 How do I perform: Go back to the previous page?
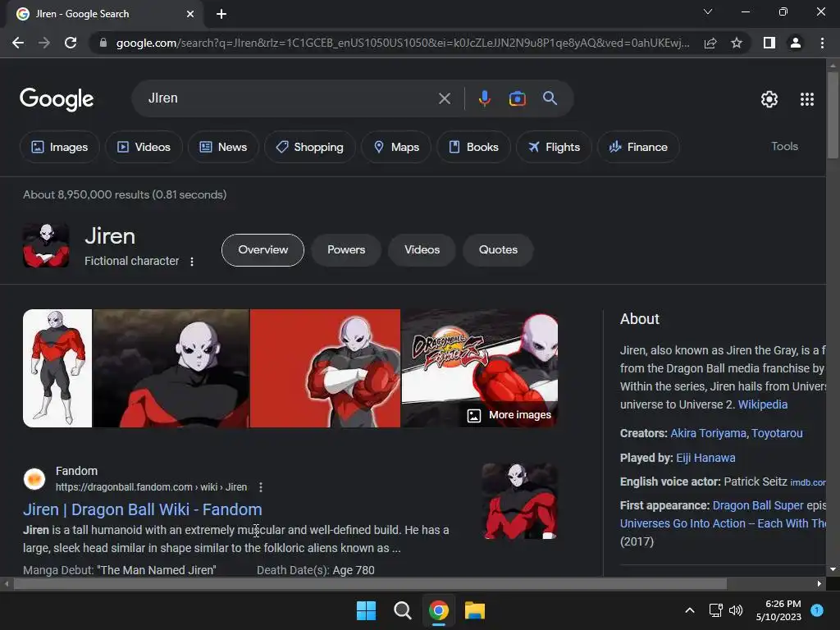click(x=18, y=43)
